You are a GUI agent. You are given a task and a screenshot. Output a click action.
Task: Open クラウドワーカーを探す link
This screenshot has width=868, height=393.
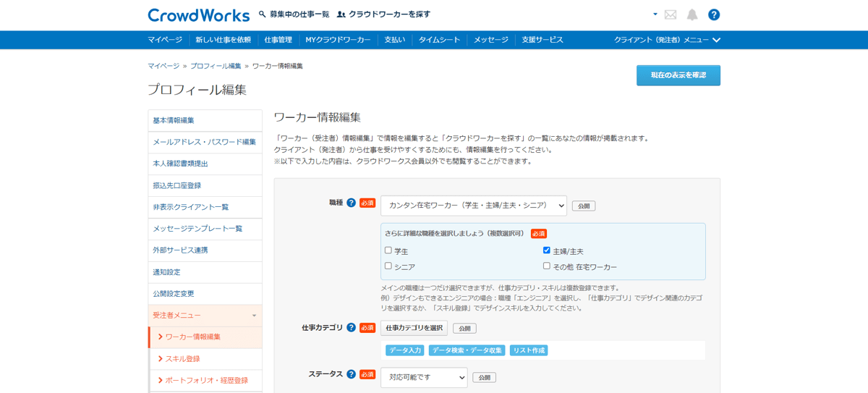384,14
